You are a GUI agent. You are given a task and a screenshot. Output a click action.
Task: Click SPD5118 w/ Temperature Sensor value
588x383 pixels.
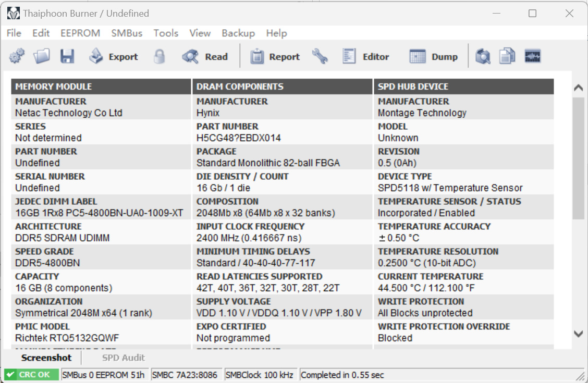pos(450,188)
